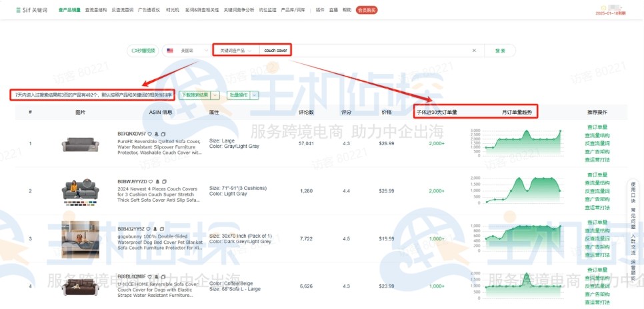Favorite ASIN B0B432YY5Z with heart icon
The height and width of the screenshot is (309, 644).
coord(148,229)
